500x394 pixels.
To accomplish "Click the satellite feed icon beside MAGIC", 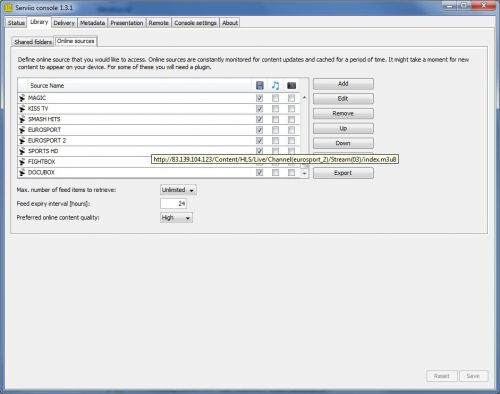I will pos(22,98).
